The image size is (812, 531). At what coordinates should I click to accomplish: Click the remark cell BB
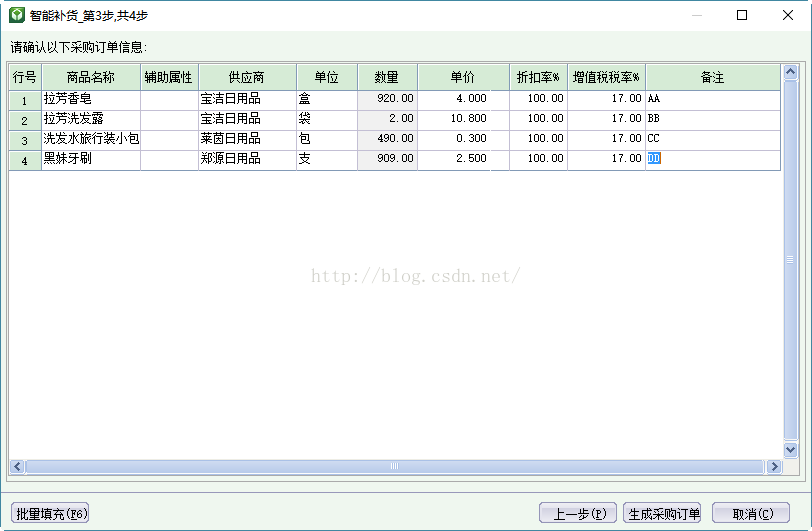pyautogui.click(x=713, y=120)
